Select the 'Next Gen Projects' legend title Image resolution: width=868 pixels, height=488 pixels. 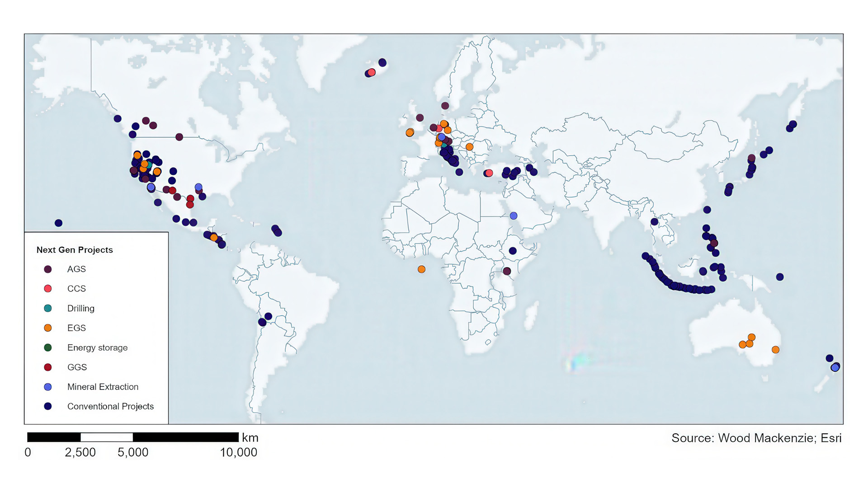point(75,250)
